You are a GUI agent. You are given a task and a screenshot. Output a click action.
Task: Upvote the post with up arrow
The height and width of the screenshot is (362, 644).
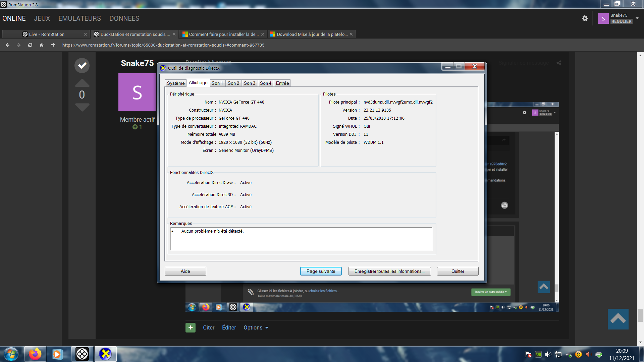click(x=82, y=82)
